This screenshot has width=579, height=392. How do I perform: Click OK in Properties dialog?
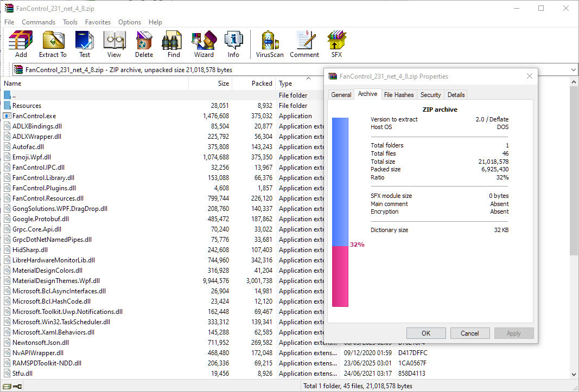pos(426,333)
